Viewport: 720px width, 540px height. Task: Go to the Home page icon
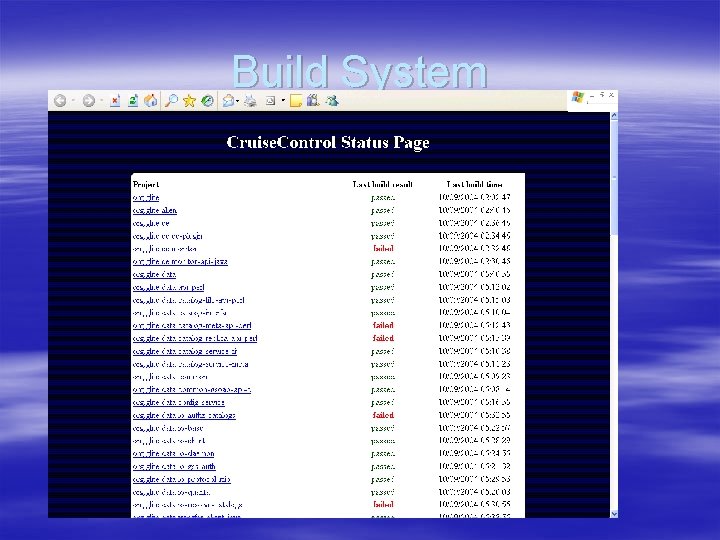(151, 101)
